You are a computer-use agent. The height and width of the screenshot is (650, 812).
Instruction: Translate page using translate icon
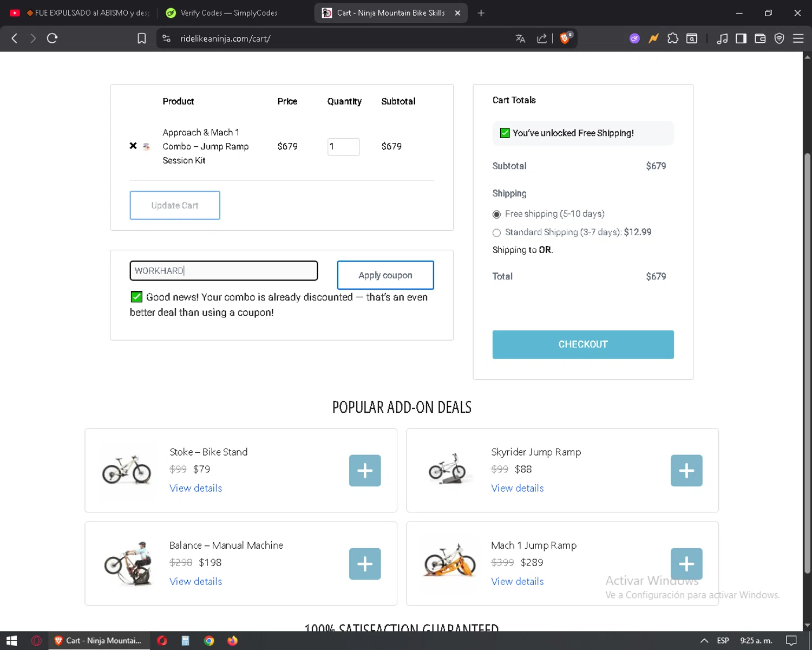click(520, 38)
